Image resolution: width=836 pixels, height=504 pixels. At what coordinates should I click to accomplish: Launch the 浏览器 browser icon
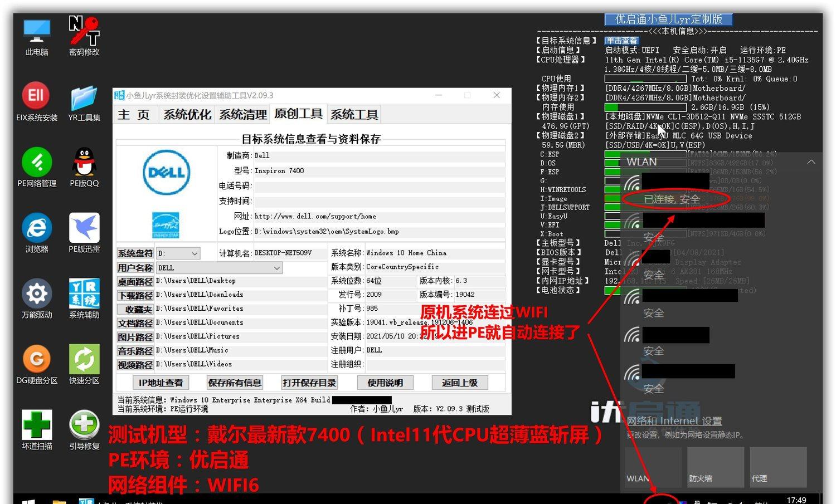point(37,234)
